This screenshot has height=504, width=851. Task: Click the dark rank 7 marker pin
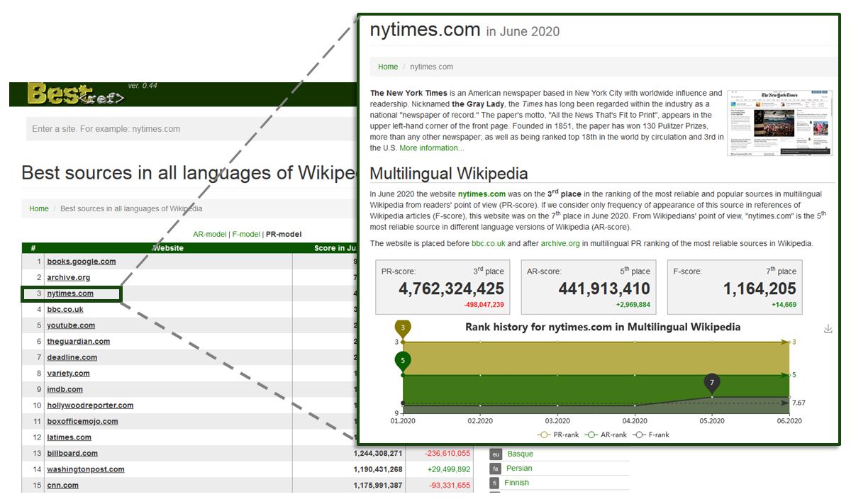(712, 383)
